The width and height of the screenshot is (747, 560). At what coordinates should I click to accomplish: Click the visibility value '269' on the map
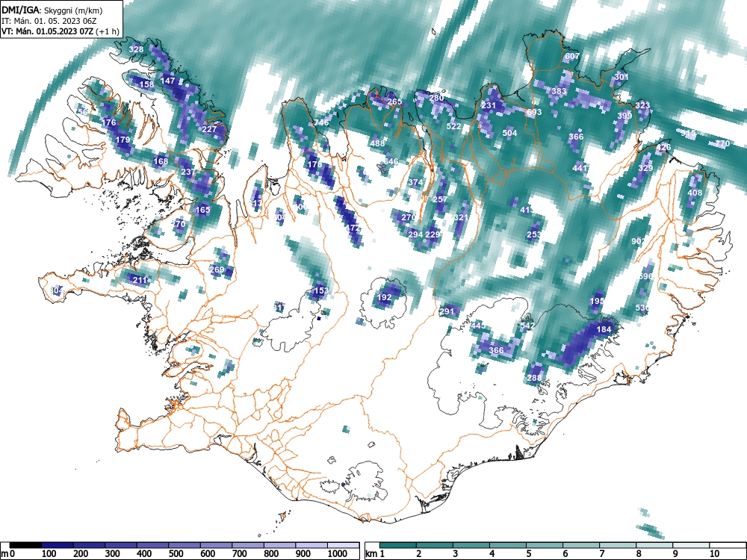tap(217, 270)
